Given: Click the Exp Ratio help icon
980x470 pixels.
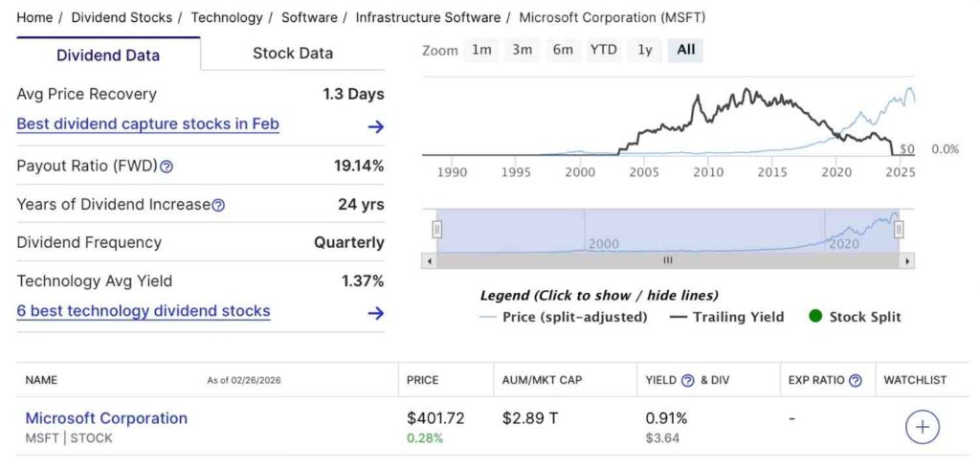Looking at the screenshot, I should [x=855, y=380].
